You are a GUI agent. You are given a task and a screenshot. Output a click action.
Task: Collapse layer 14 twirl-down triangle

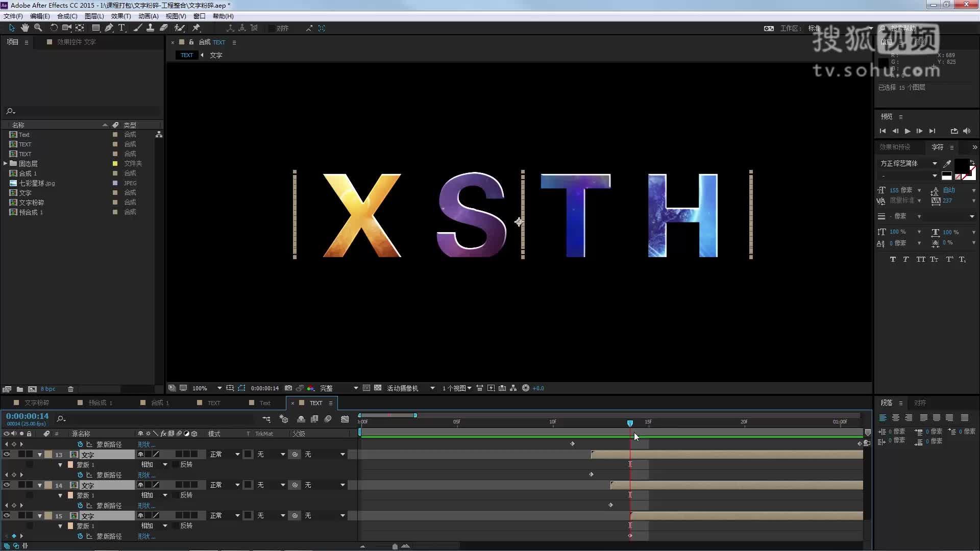pos(39,485)
